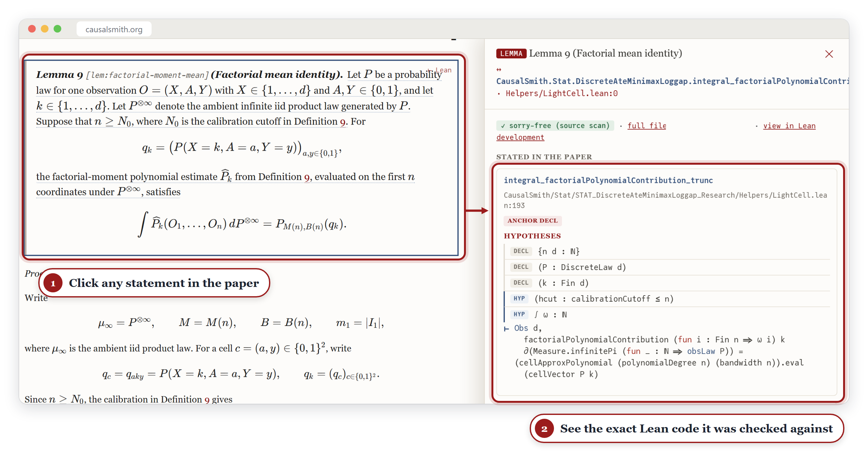Viewport: 868px width, 466px height.
Task: Click the 'ANCHOR DECL' tag
Action: [x=532, y=221]
